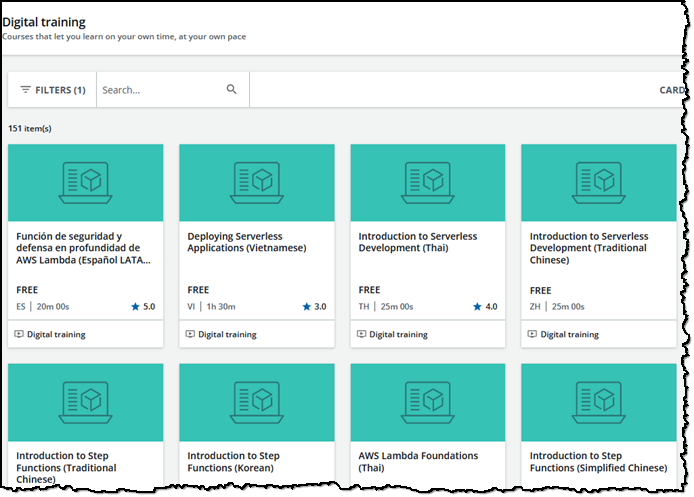694x497 pixels.
Task: Open Introduction to Step Functions (Simplified Chinese) thumbnail
Action: tap(598, 402)
